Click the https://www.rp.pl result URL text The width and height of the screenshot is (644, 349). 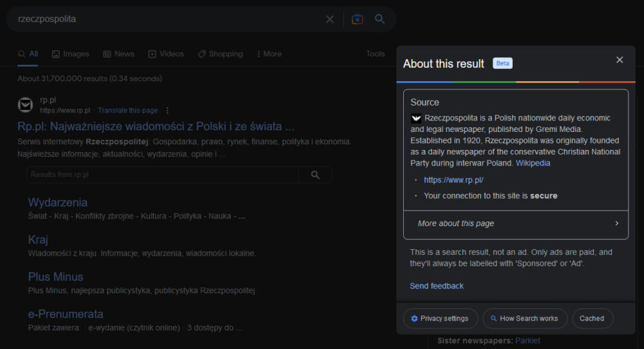click(x=65, y=111)
